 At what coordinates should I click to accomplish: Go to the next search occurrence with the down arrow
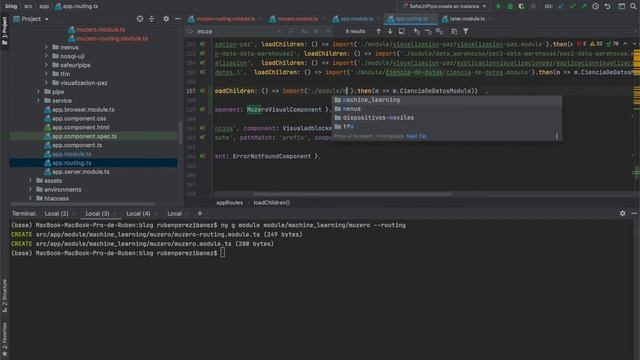(x=390, y=31)
